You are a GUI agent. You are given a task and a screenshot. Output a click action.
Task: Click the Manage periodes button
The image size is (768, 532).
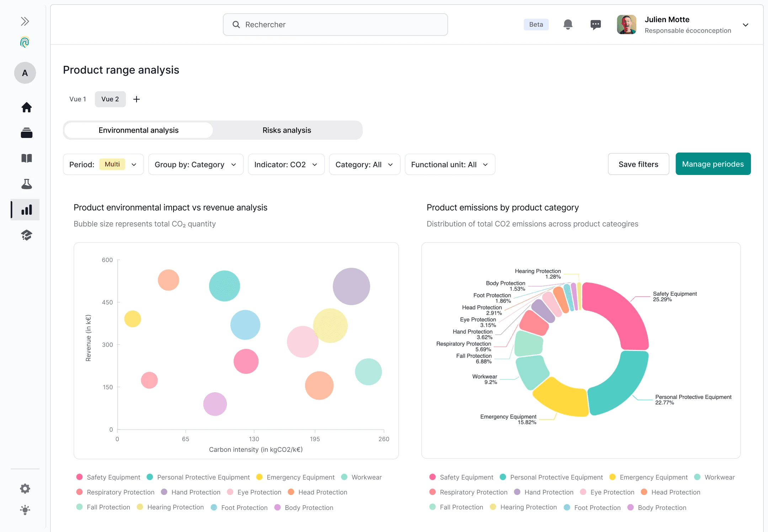pos(713,164)
